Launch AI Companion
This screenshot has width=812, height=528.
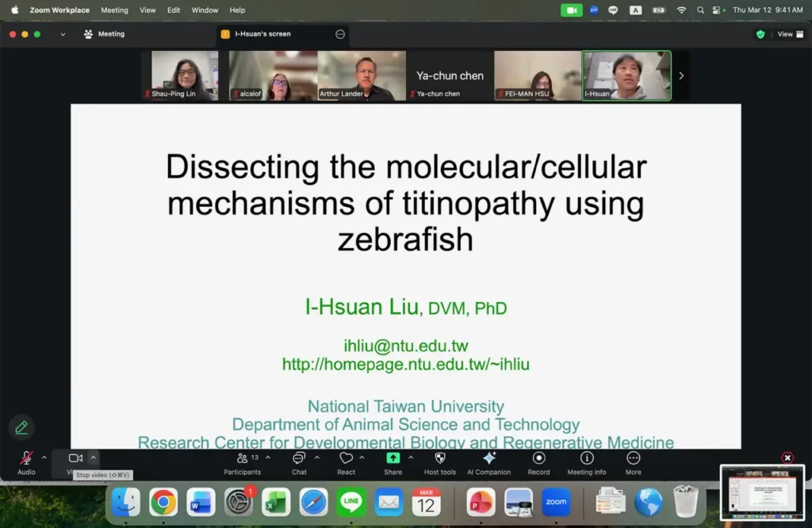488,463
